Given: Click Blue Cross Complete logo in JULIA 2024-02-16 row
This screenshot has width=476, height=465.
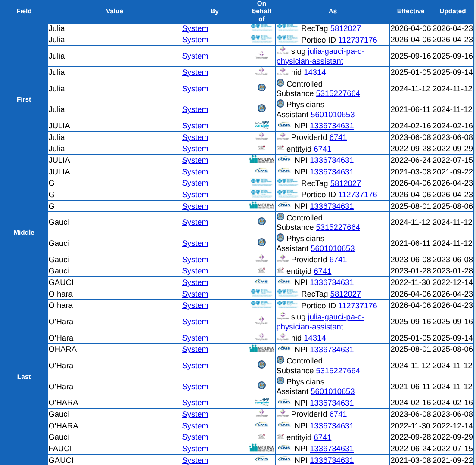Looking at the screenshot, I should point(261,125).
